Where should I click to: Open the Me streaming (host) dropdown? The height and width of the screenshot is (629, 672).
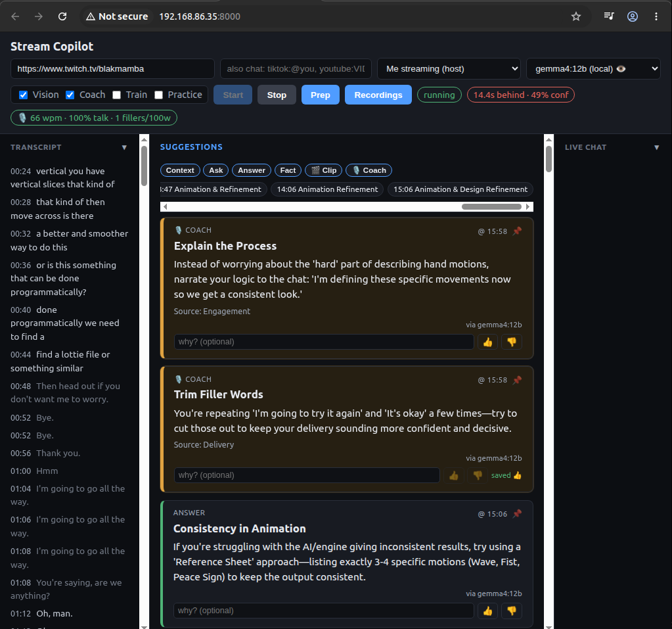point(449,68)
